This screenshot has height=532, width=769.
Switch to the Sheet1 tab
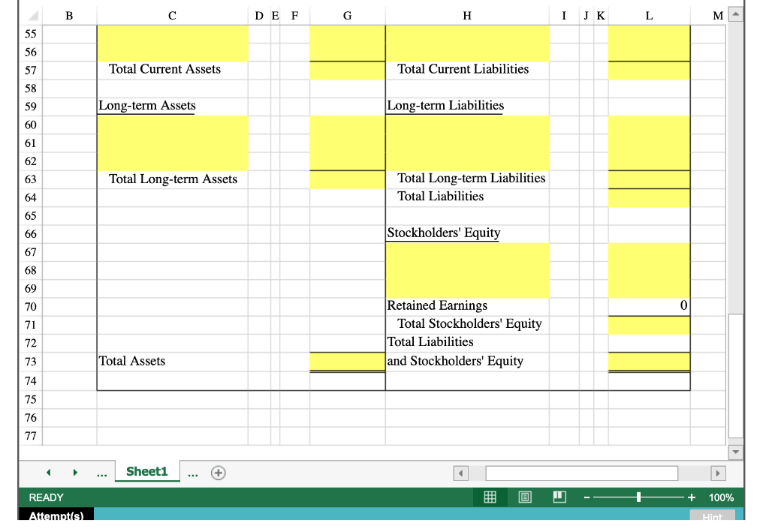[x=146, y=472]
